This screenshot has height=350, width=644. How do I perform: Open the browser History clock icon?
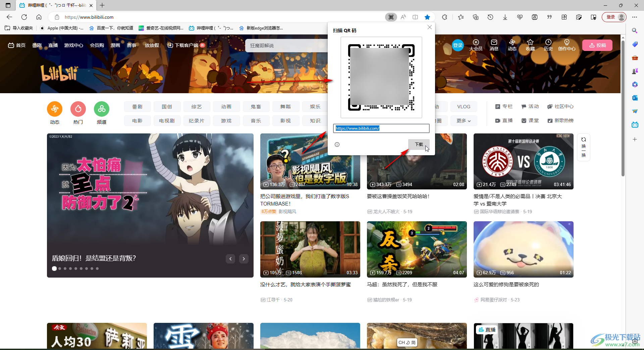pyautogui.click(x=490, y=17)
